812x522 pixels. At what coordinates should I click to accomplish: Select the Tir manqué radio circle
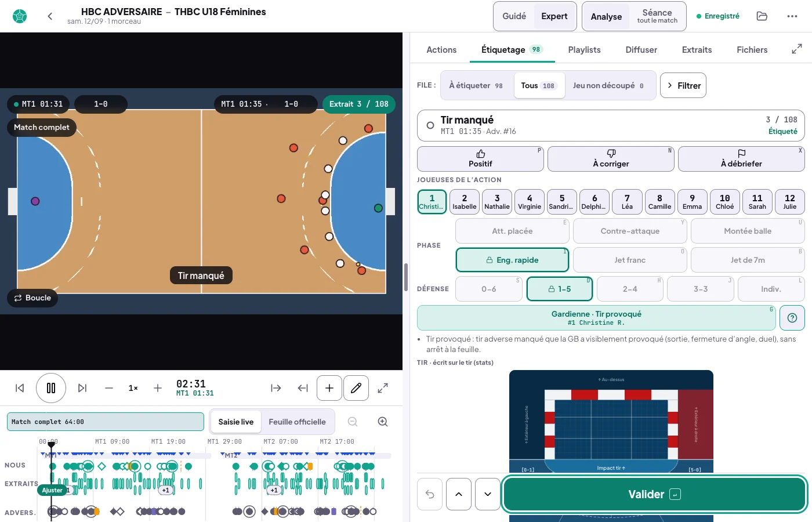point(430,125)
